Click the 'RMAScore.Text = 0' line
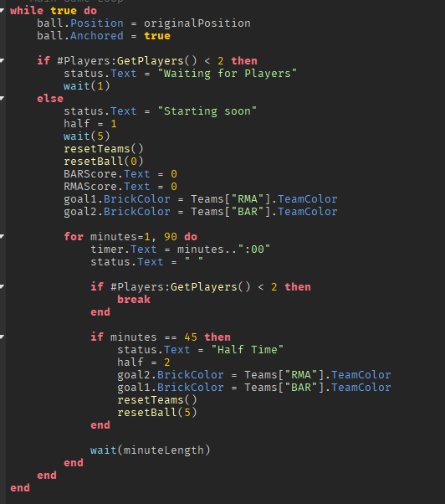The height and width of the screenshot is (504, 445). (x=120, y=187)
